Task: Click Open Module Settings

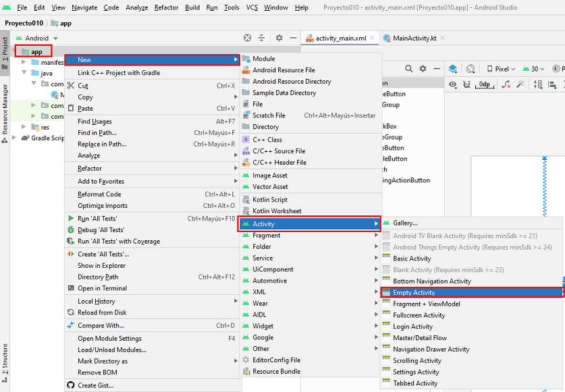Action: (152, 338)
